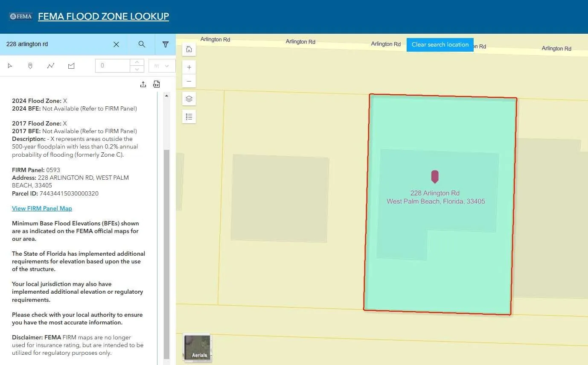Zoom out on the map
Image resolution: width=588 pixels, height=365 pixels.
(189, 81)
